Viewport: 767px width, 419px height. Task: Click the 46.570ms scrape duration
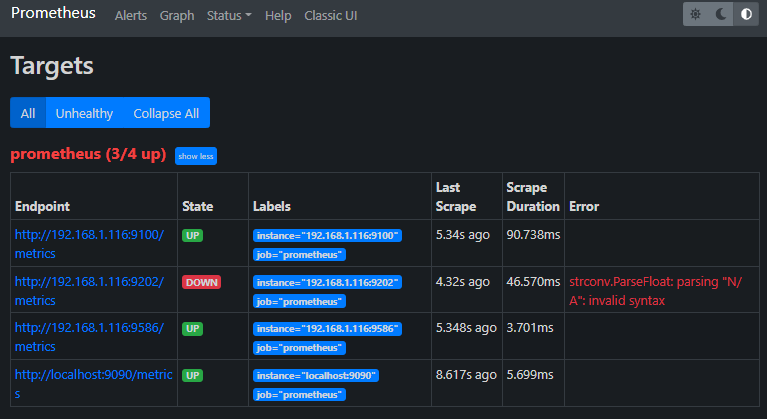click(x=533, y=282)
